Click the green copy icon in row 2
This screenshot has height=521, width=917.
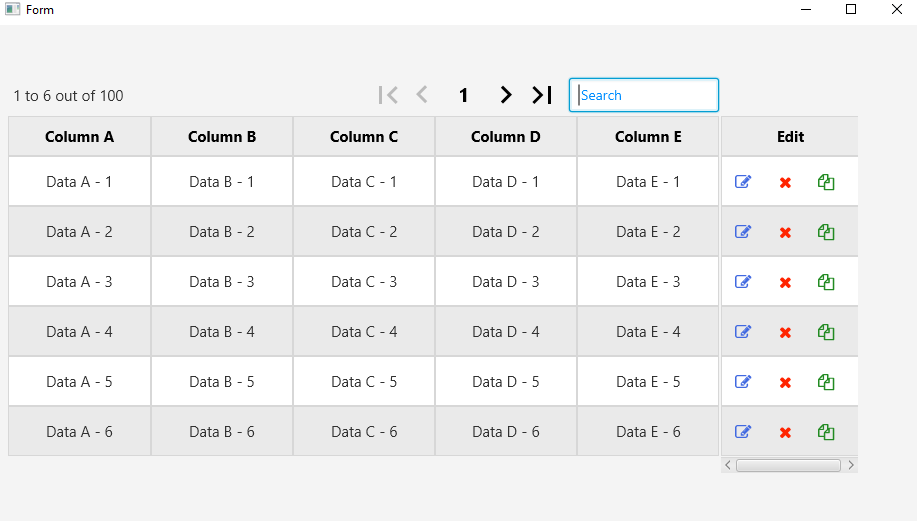(826, 232)
